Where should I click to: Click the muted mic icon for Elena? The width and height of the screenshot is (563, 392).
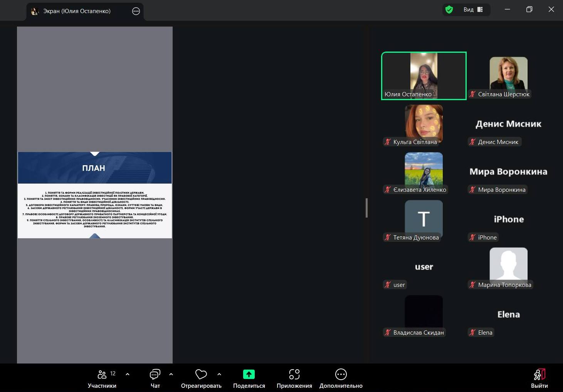tap(472, 333)
